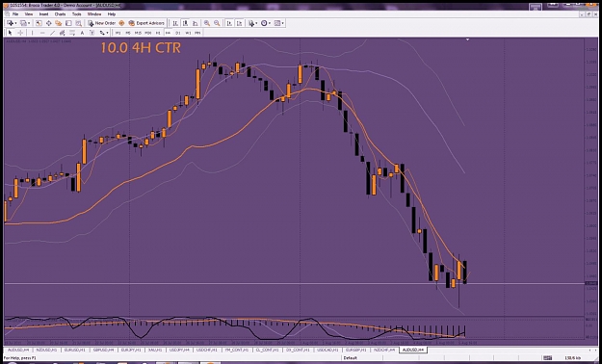Show the Market Watch panel

(39, 23)
